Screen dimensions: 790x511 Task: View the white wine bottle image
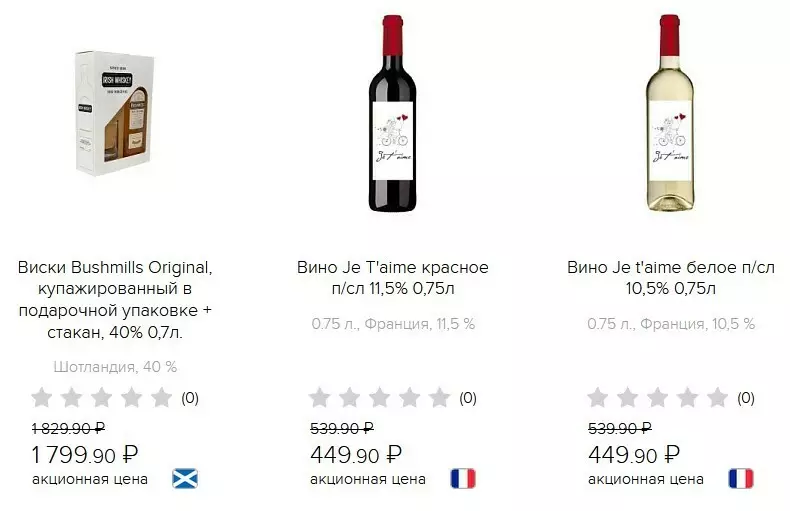[671, 115]
